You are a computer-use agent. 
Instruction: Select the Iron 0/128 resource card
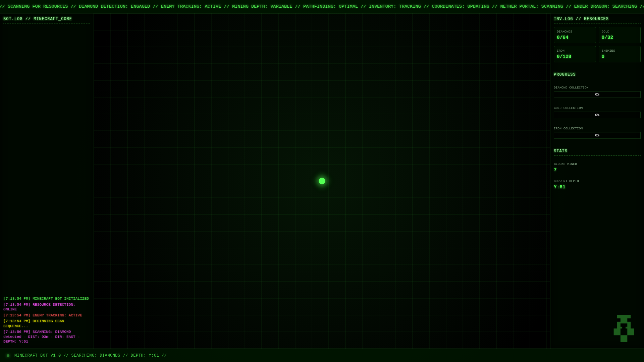[x=575, y=54]
